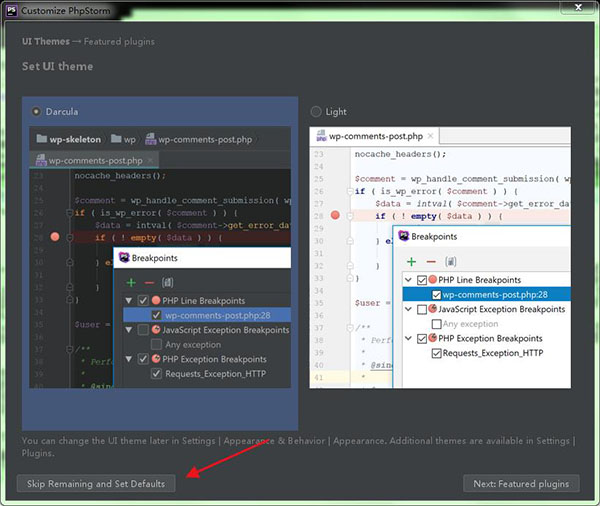Close the wp-comments-post.php tab in Light preview
Screen dimensions: 600x506
pyautogui.click(x=430, y=136)
